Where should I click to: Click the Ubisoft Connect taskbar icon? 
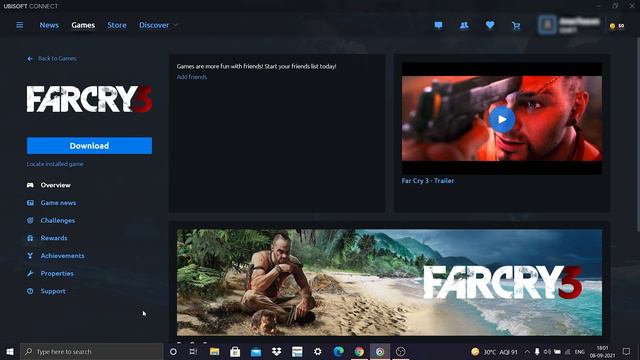380,351
